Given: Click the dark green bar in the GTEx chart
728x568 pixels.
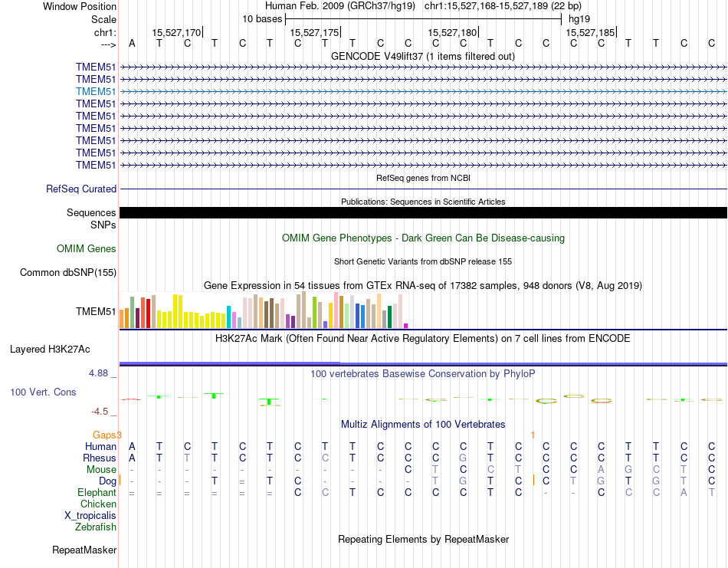Looking at the screenshot, I should click(389, 317).
